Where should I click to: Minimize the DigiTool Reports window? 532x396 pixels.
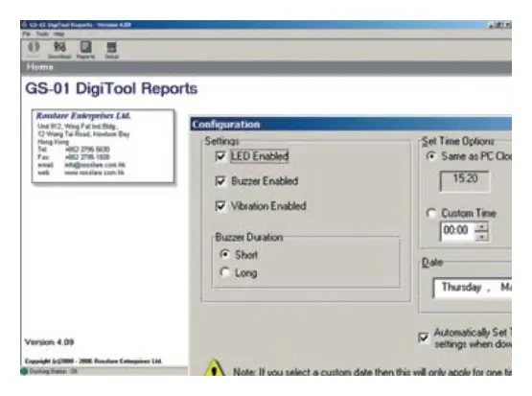(x=492, y=25)
